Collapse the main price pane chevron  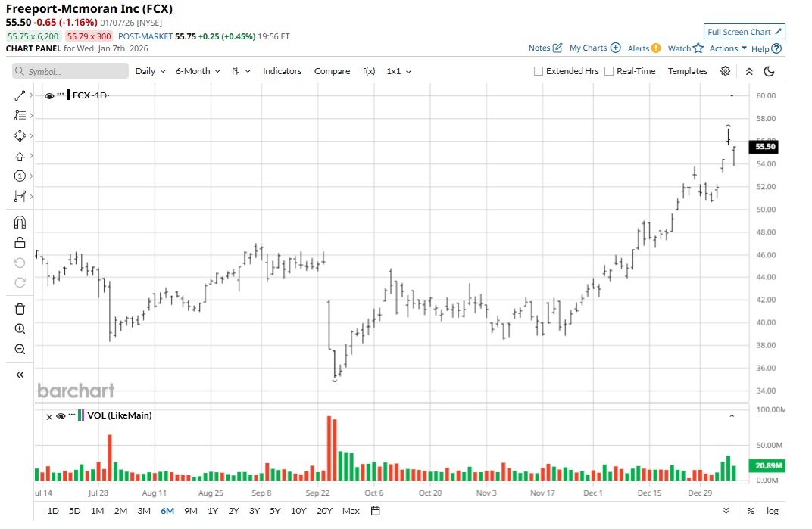click(732, 96)
